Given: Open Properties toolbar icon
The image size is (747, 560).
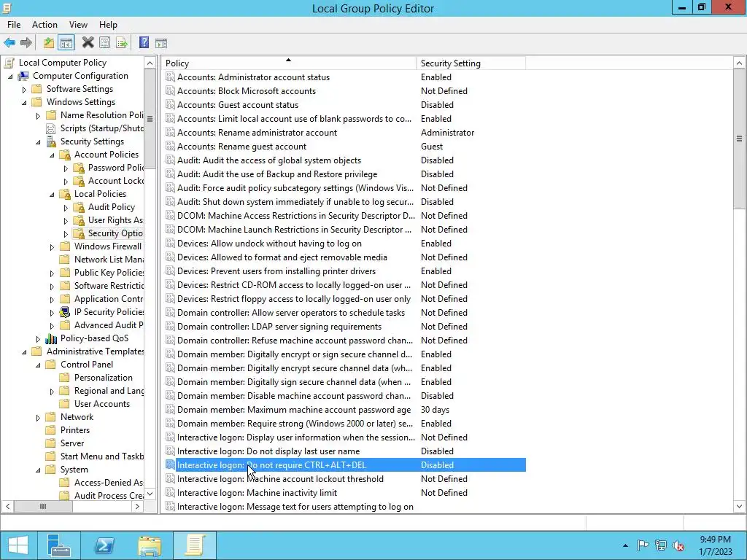Looking at the screenshot, I should click(105, 43).
